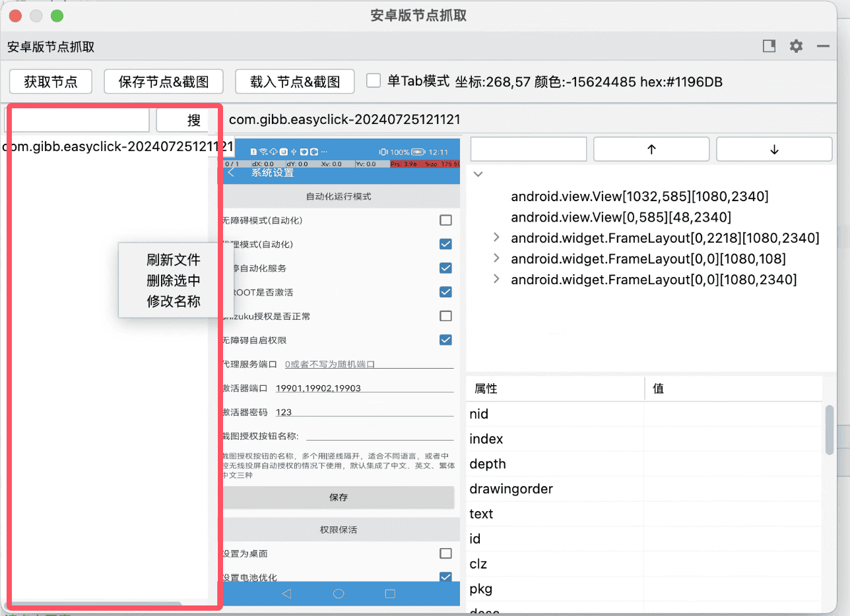Click the hex:#1196DB color readout
The image size is (850, 616).
click(x=681, y=82)
